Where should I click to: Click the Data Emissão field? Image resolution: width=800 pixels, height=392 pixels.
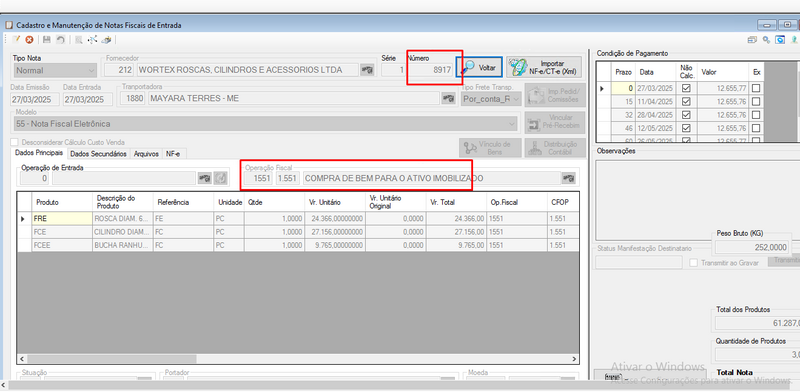pos(34,99)
